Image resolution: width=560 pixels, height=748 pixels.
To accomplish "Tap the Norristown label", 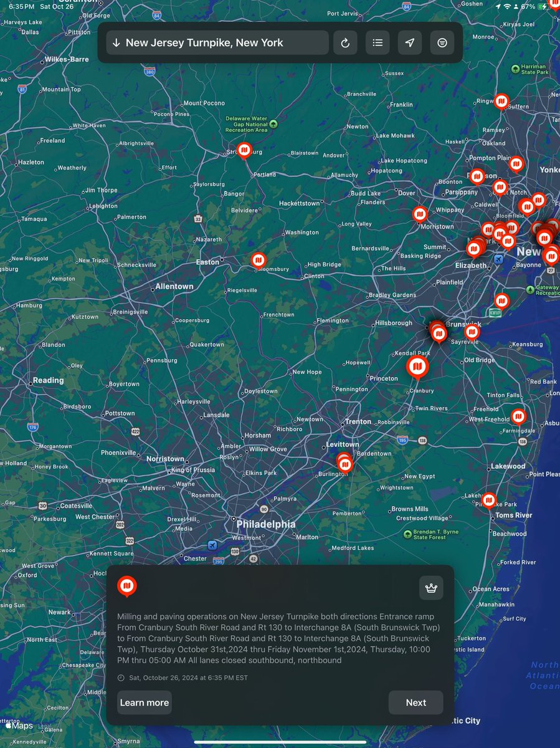I will tap(165, 459).
